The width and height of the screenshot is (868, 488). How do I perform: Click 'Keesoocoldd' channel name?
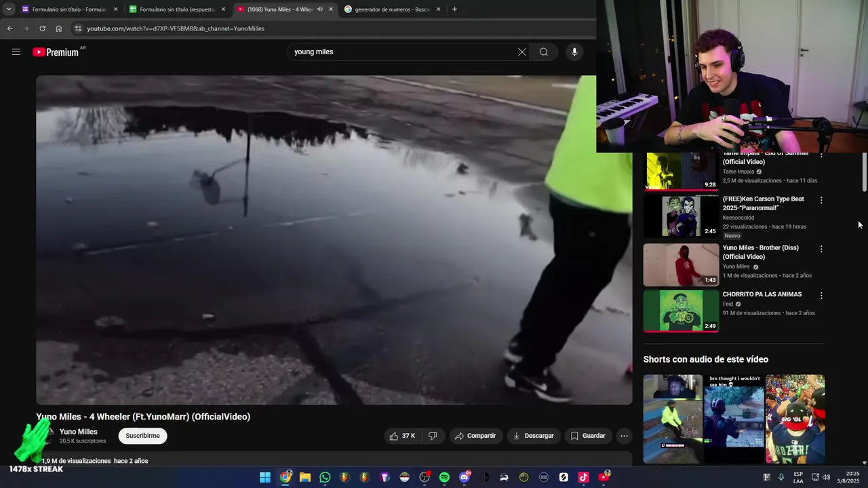[738, 218]
